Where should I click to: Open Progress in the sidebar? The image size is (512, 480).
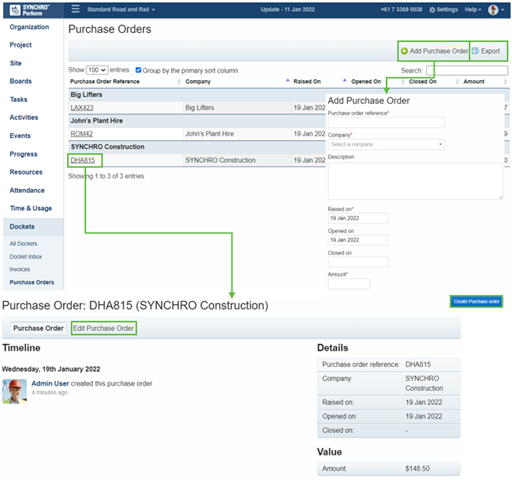(23, 154)
